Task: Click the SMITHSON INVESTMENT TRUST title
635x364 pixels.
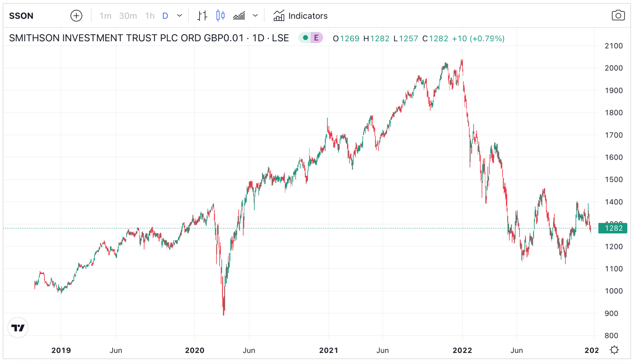Action: (x=149, y=38)
